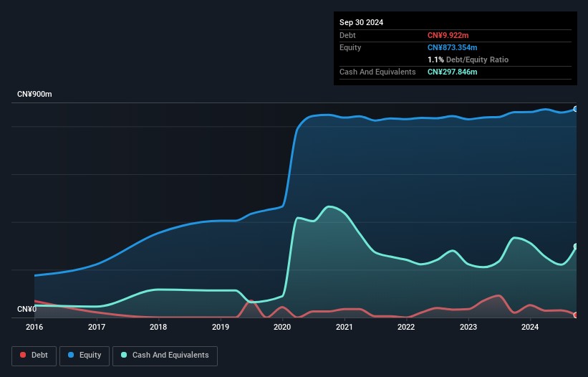
Task: Select the Cash endpoint marker at Sep 2024
Action: [576, 247]
